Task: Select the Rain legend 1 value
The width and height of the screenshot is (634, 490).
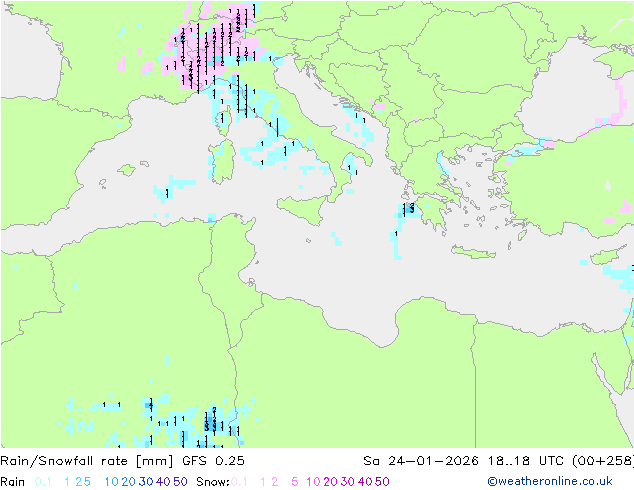Action: pyautogui.click(x=67, y=482)
